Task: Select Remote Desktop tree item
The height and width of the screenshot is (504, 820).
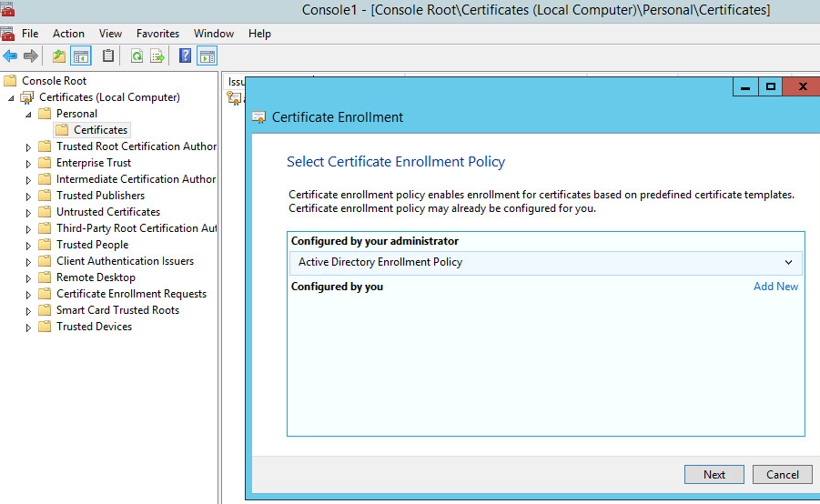Action: [96, 277]
